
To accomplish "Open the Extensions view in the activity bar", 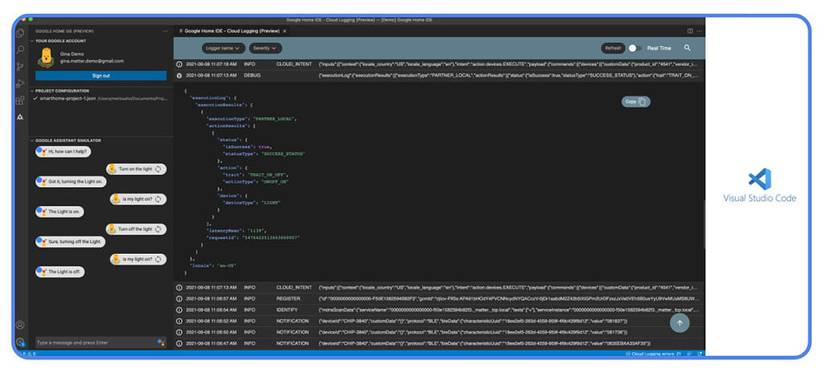I will (21, 100).
